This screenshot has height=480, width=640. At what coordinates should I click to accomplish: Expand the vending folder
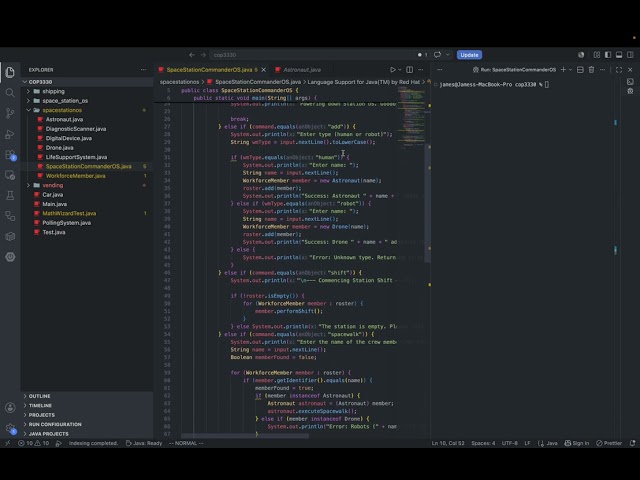click(53, 185)
